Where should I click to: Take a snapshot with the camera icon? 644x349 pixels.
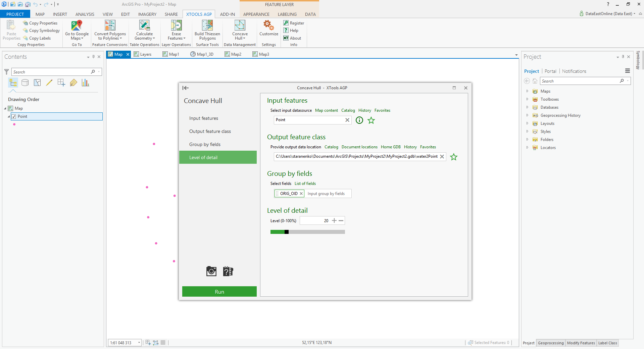[211, 271]
